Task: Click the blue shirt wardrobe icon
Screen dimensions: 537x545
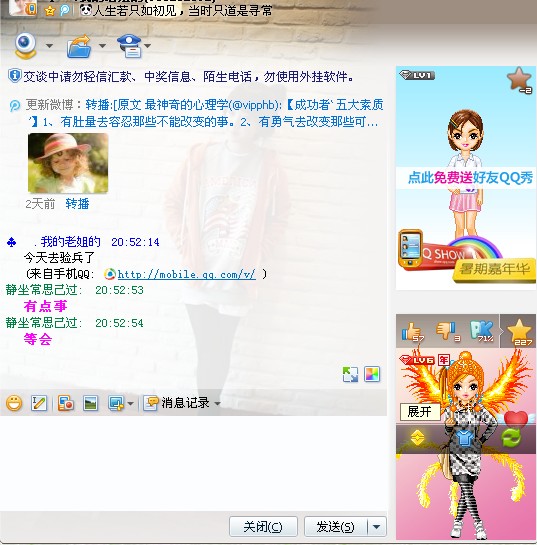Action: click(x=464, y=439)
